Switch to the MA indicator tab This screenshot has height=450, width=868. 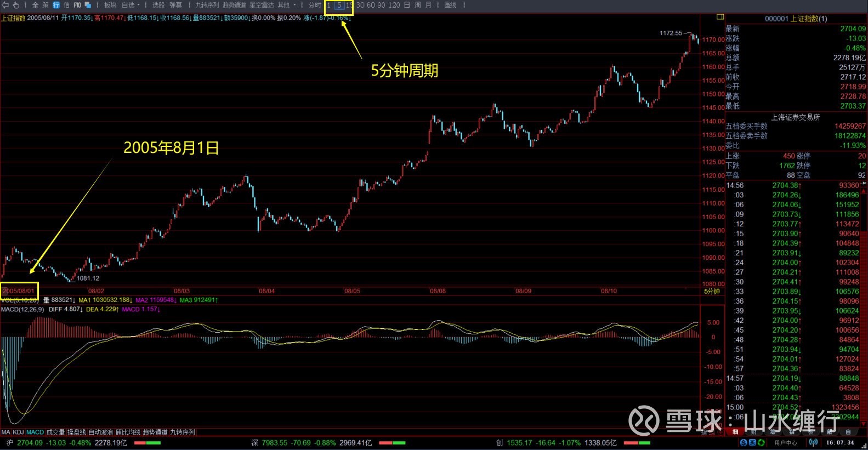click(x=6, y=432)
